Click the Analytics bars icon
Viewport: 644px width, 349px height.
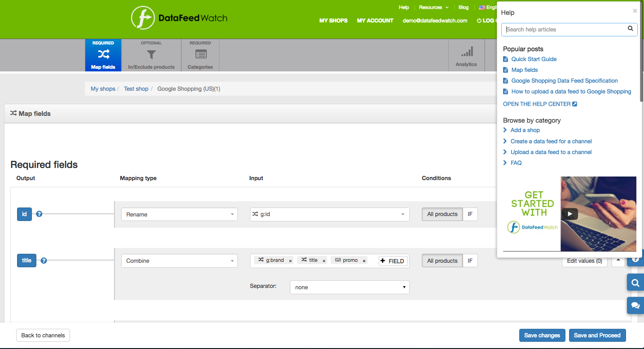coord(467,52)
